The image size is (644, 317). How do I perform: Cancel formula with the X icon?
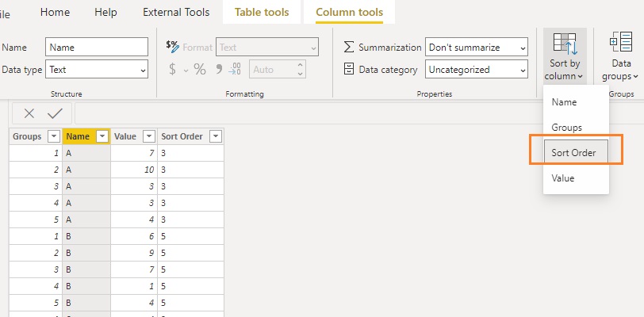[29, 113]
